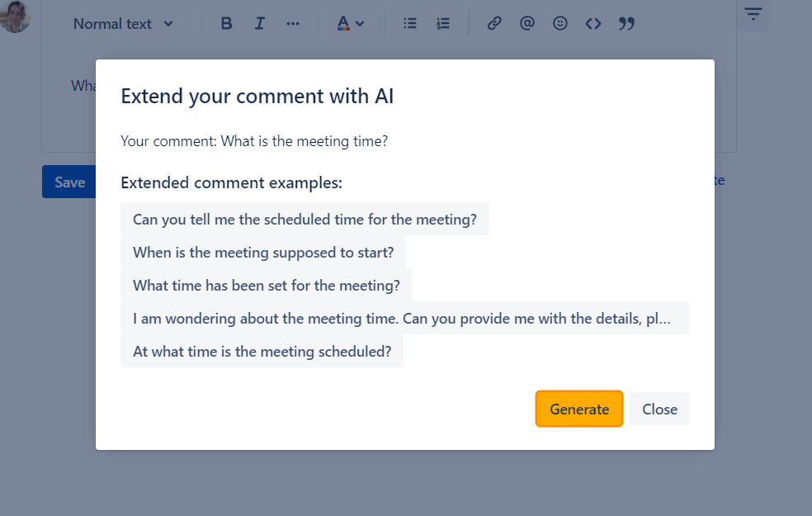Open more formatting options ellipsis
Viewport: 812px width, 516px height.
click(x=293, y=24)
